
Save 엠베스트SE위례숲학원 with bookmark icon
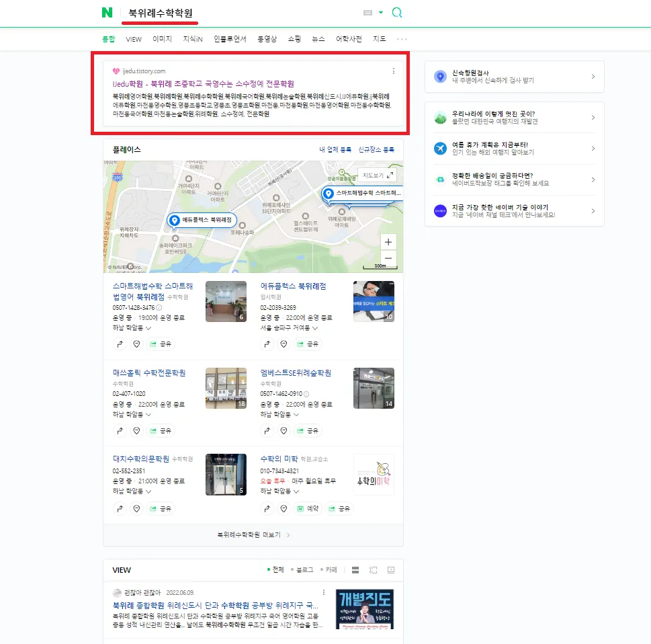pos(284,431)
